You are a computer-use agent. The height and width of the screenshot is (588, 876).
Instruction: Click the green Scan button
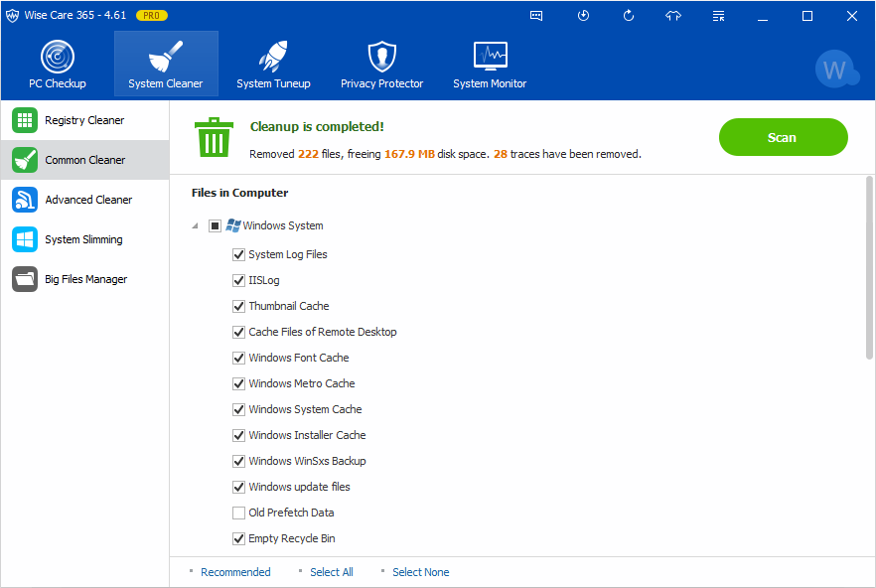click(x=783, y=137)
